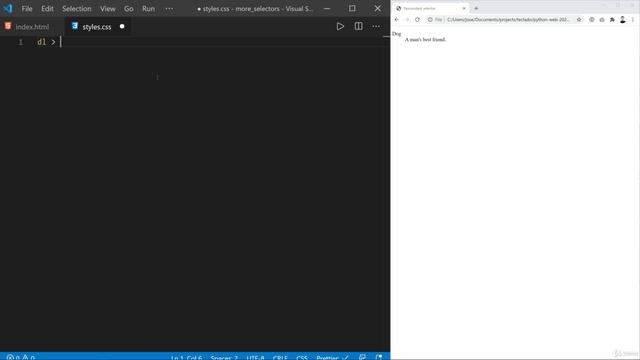Click the CSS file icon on styles.css tab

click(x=75, y=26)
